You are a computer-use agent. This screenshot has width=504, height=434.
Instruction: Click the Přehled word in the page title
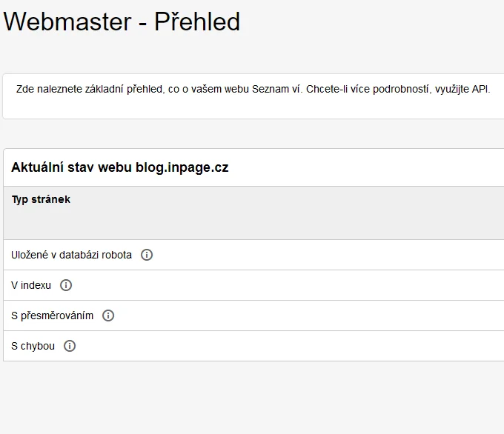197,21
